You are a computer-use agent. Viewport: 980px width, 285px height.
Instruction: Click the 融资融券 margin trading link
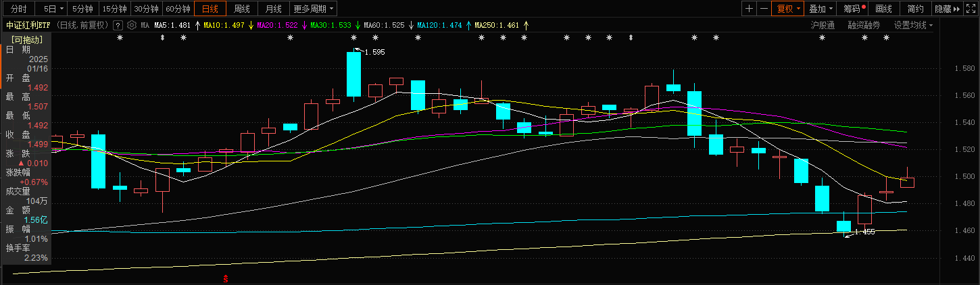click(x=864, y=25)
